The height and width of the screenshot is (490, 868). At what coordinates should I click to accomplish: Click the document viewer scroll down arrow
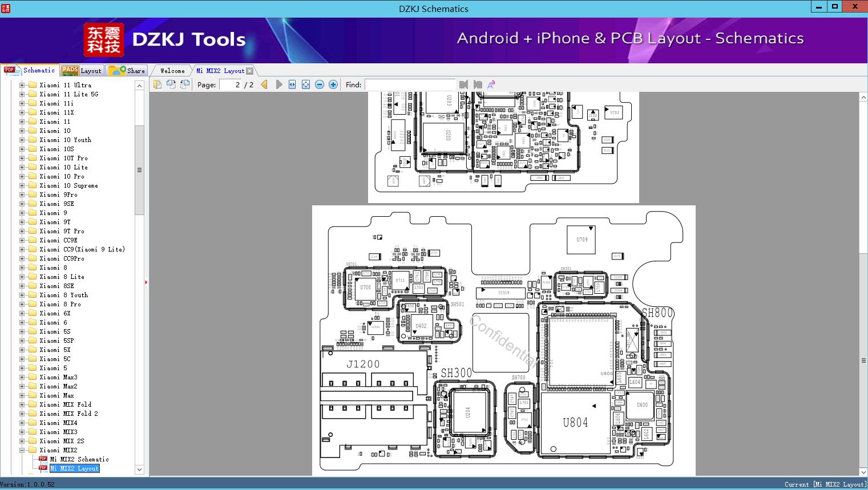(863, 472)
